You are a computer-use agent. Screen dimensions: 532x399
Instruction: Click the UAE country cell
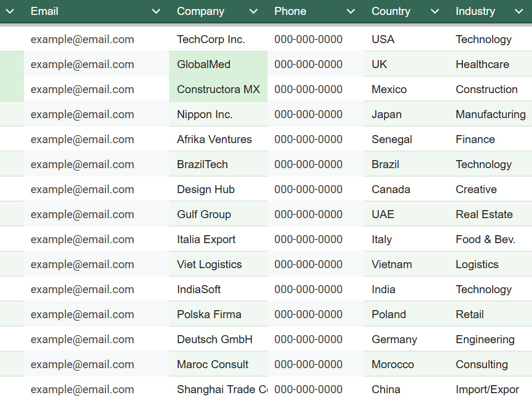point(406,214)
